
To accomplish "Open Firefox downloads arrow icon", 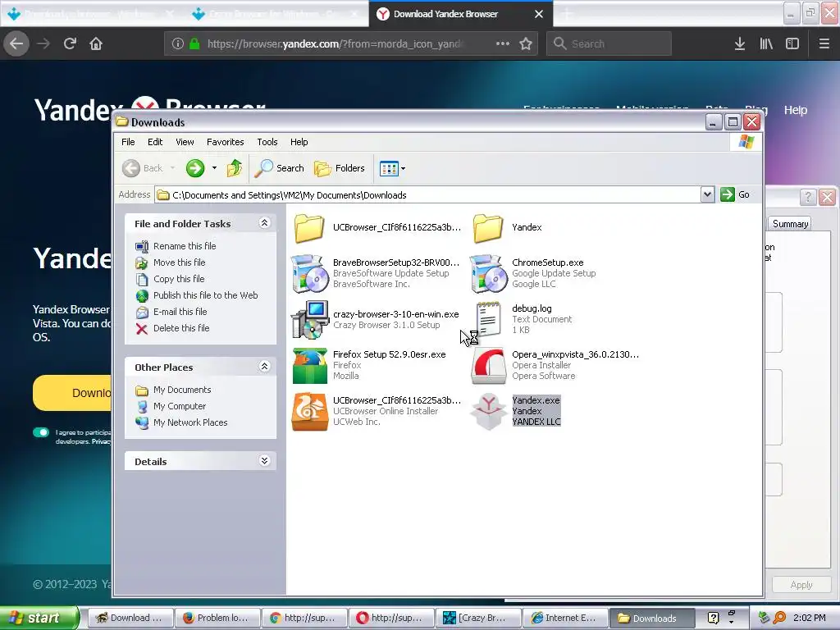I will point(740,44).
